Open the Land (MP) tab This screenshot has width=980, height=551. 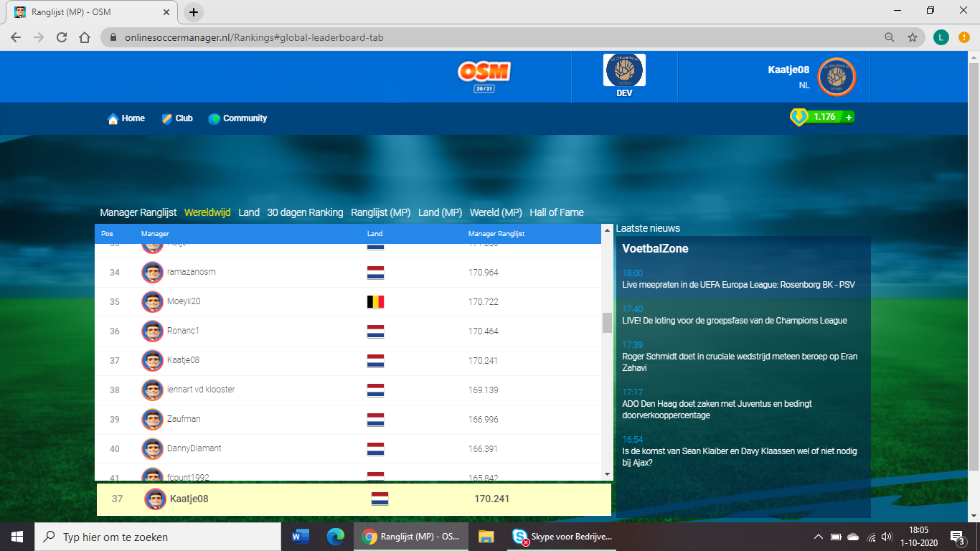click(440, 212)
